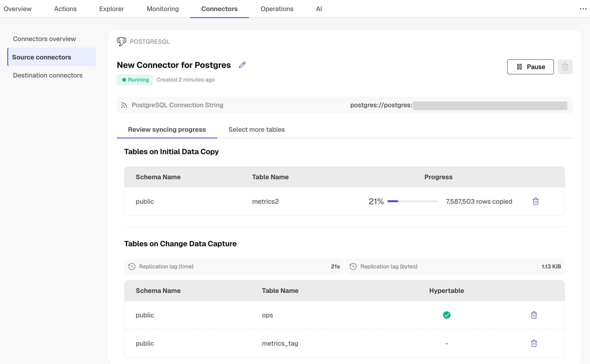Open the Operations tab
Viewport: 590px width, 364px height.
277,9
